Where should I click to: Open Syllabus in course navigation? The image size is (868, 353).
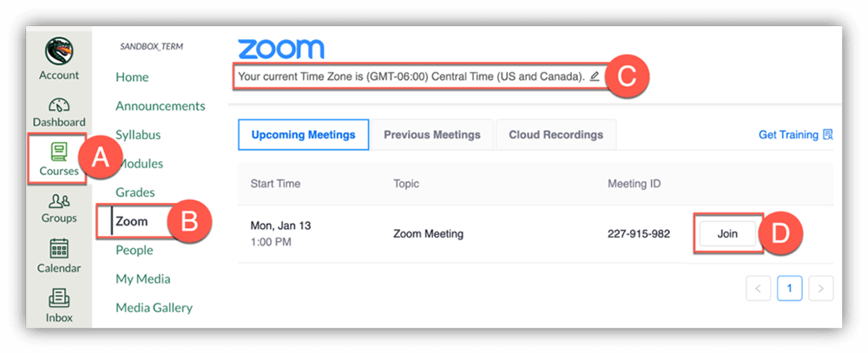[138, 134]
